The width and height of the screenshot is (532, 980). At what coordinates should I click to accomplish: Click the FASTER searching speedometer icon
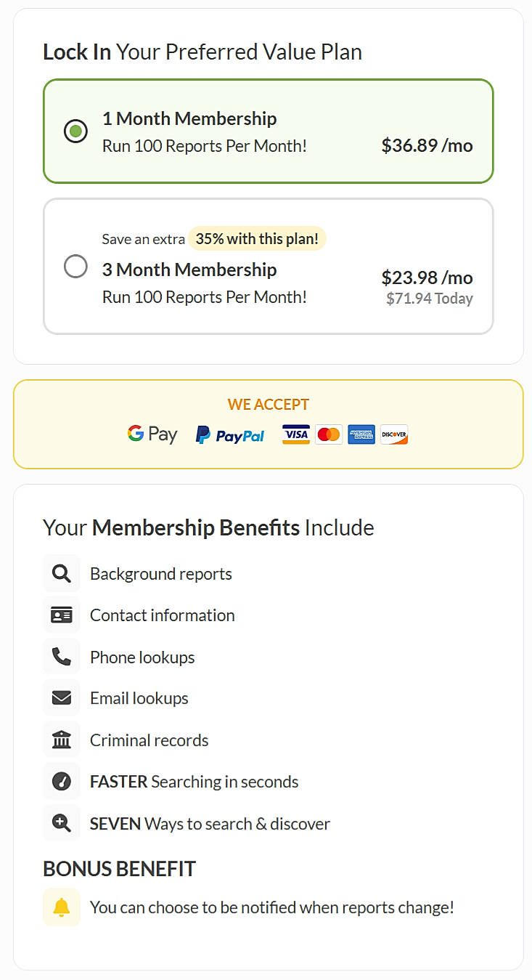62,781
